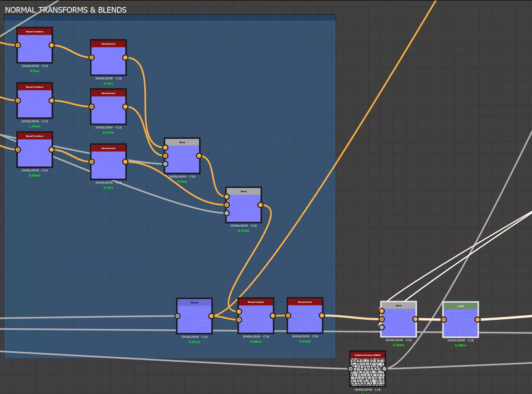Click the top input connector of the 0.5ms Blend
The image size is (532, 394).
pos(165,148)
